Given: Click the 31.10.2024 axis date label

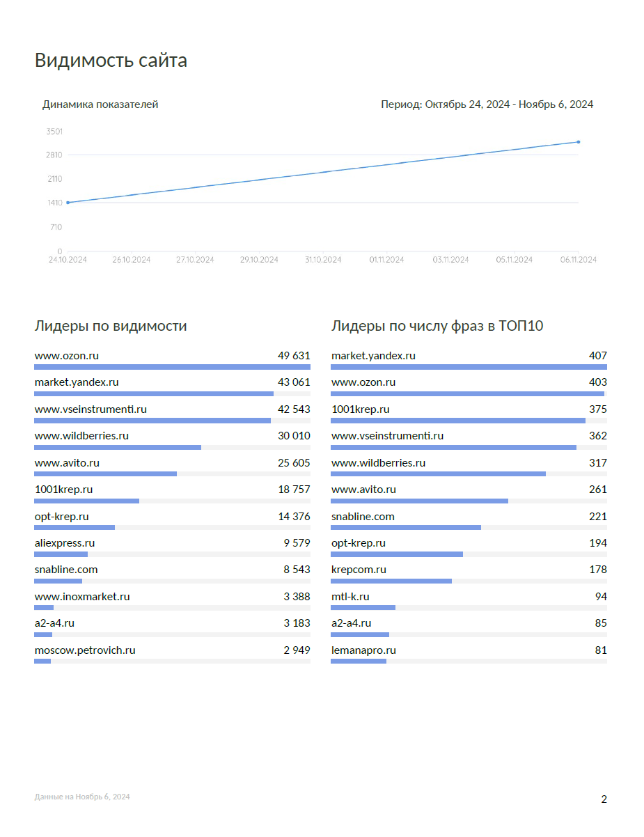Looking at the screenshot, I should coord(323,260).
